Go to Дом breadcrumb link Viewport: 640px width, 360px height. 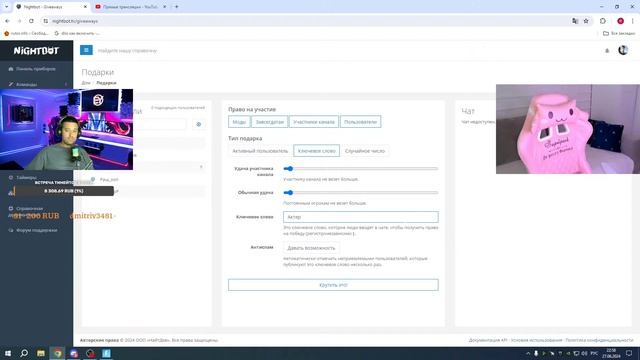[x=86, y=83]
